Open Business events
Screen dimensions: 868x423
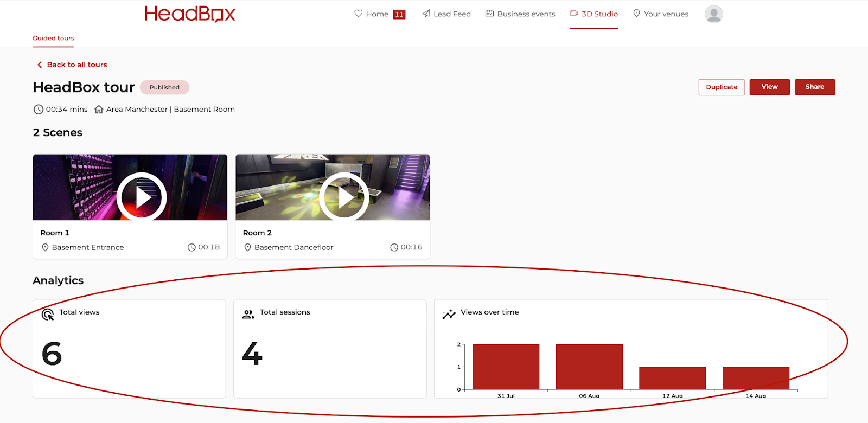[526, 14]
